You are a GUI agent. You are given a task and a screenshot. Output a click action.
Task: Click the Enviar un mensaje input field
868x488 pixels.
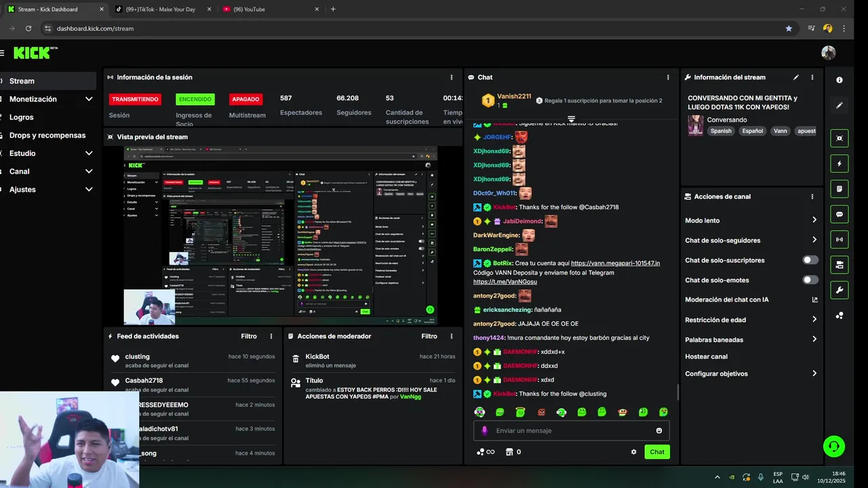pyautogui.click(x=572, y=430)
